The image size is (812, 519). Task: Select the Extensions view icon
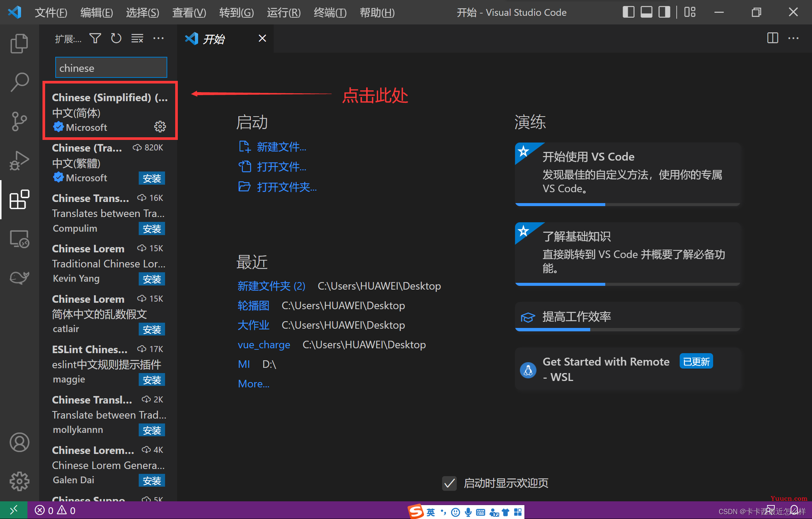point(19,199)
